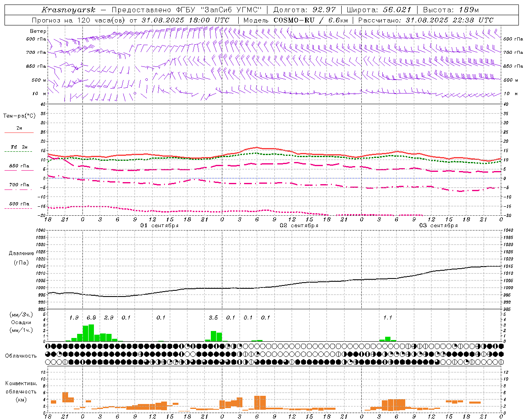Click the Долгота: 92.97 value
This screenshot has width=525, height=420.
pyautogui.click(x=304, y=10)
